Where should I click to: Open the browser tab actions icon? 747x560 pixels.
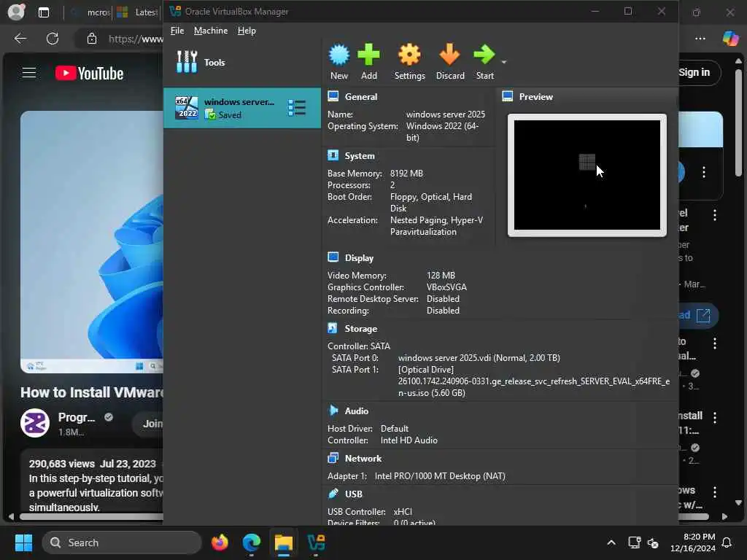(44, 12)
